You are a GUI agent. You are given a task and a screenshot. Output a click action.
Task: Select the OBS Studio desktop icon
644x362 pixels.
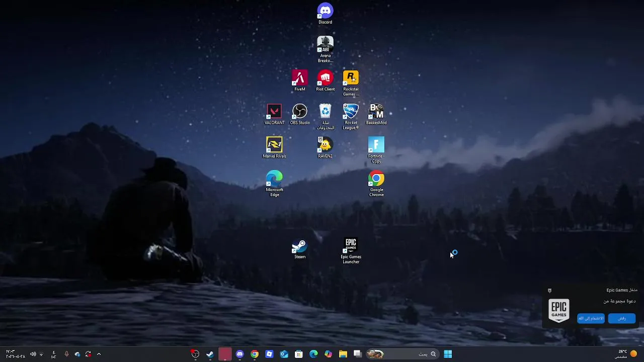(300, 114)
